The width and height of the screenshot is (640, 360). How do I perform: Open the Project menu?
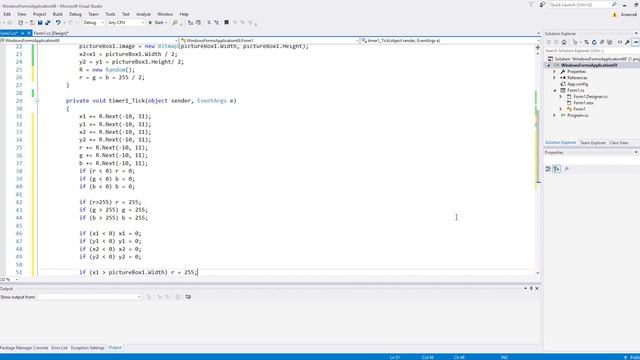click(x=40, y=14)
